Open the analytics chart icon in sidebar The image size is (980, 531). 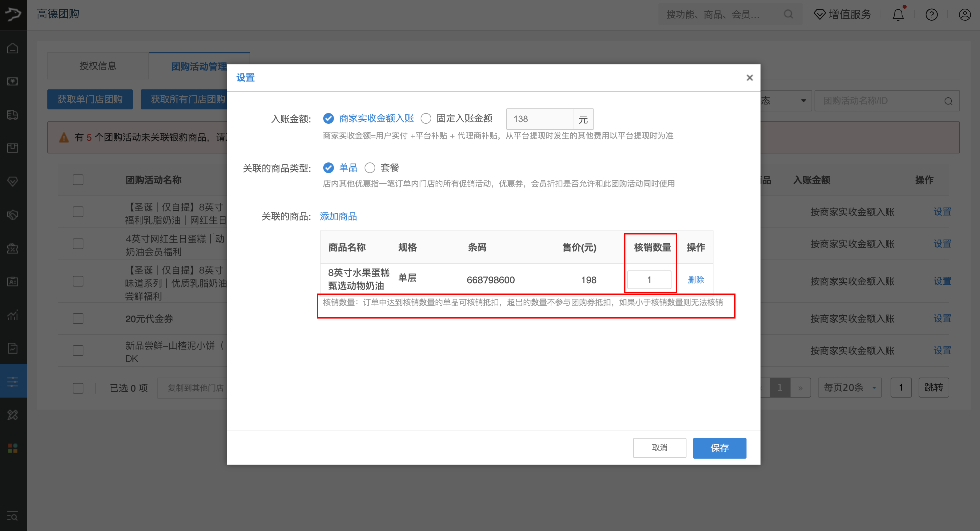[x=13, y=315]
